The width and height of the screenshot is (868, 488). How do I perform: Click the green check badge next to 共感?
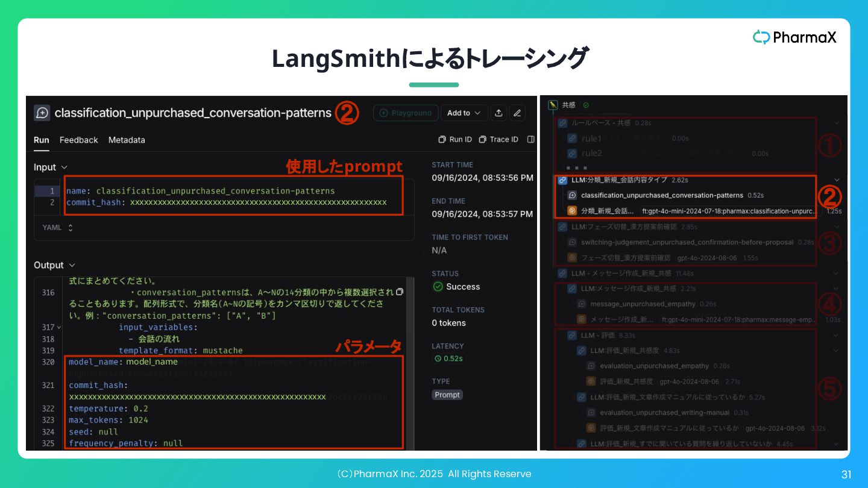(x=586, y=105)
